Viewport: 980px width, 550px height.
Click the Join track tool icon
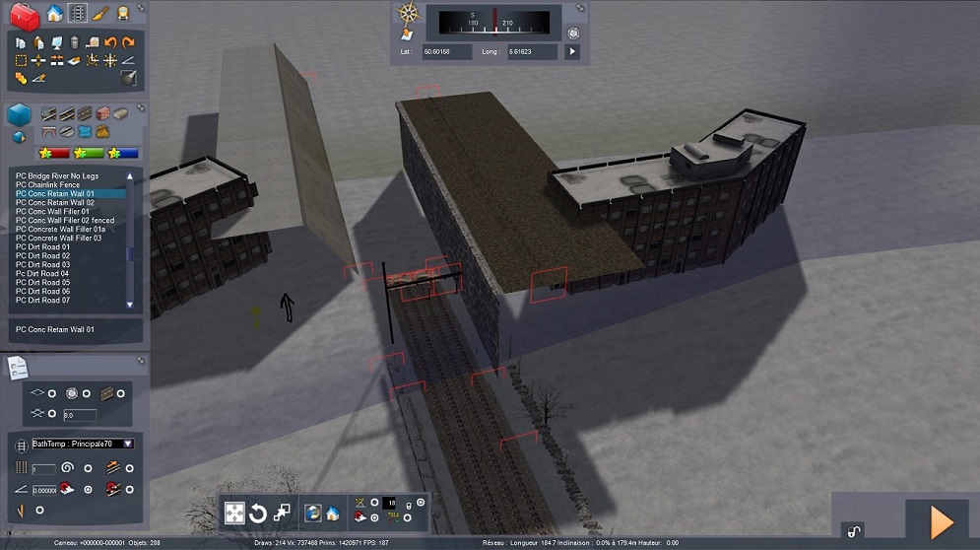57,61
